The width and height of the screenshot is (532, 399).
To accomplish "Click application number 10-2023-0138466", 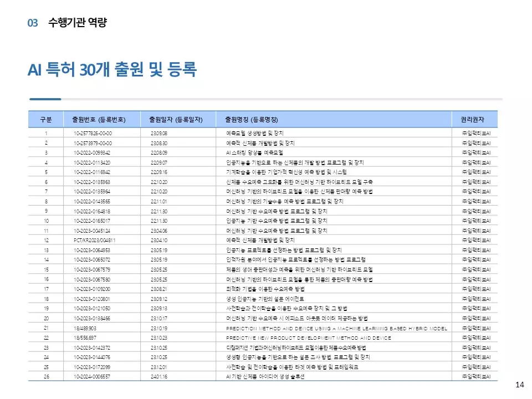I will [92, 318].
